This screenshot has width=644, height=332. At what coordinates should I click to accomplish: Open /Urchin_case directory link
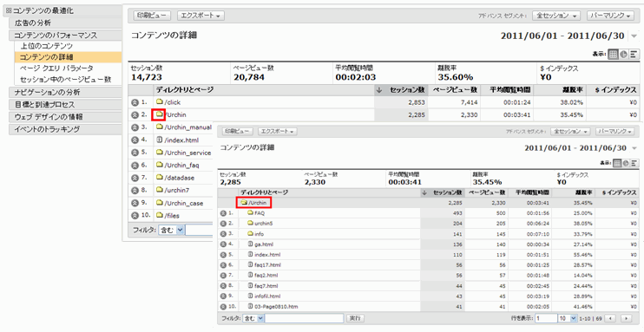[x=183, y=203]
